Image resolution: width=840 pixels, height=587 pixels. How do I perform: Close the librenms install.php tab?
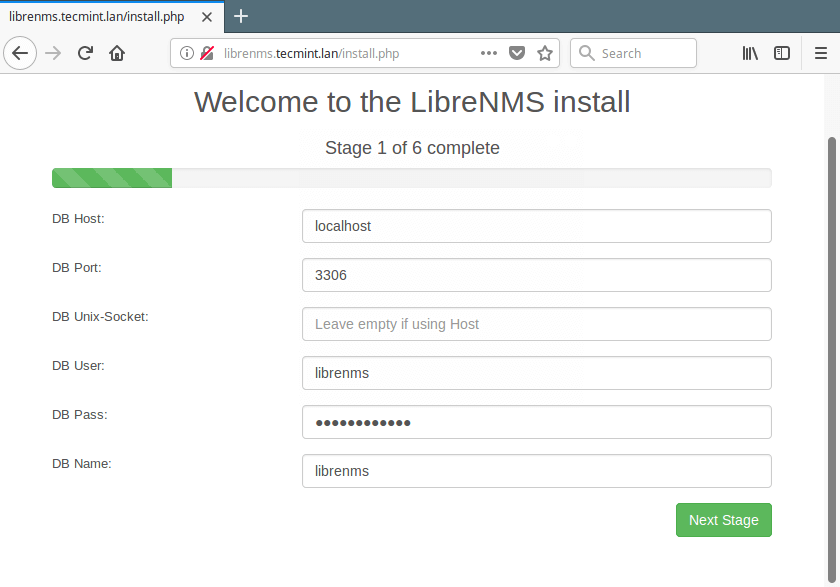click(x=207, y=17)
